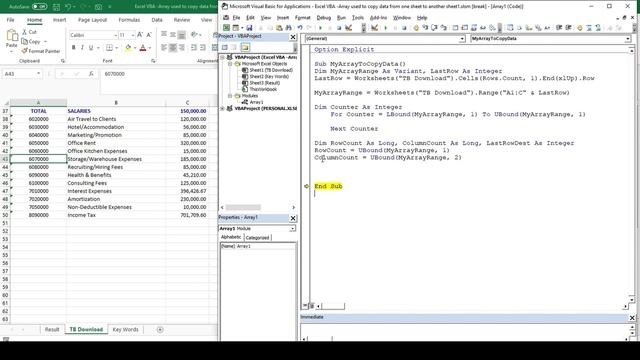
Task: Toggle Underline formatting in Excel
Action: [91, 48]
